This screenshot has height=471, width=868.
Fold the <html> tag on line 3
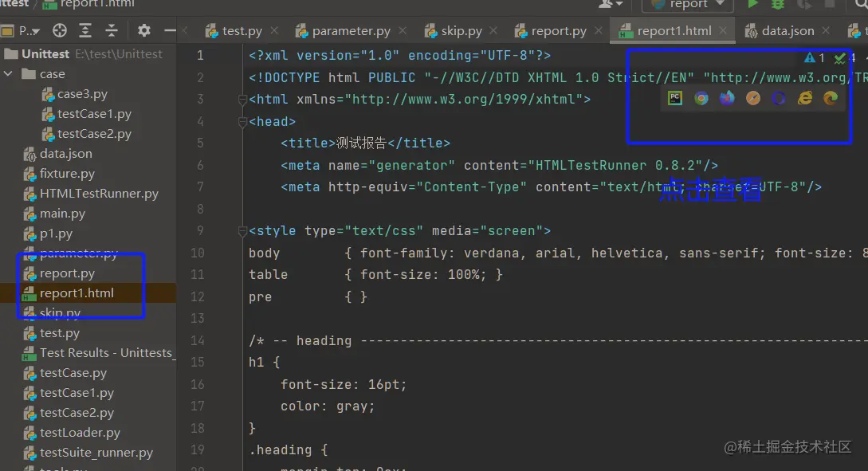(242, 100)
